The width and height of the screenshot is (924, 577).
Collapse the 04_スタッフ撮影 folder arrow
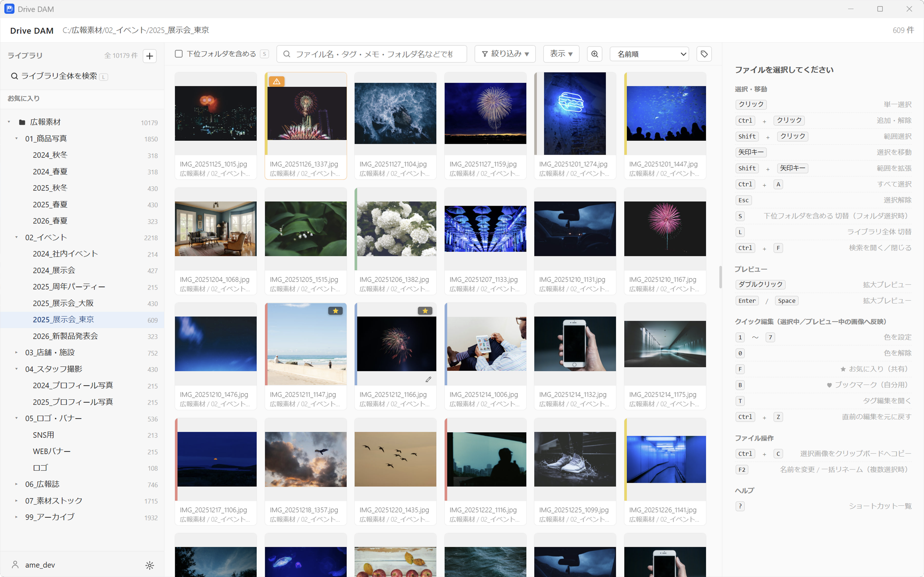coord(16,369)
